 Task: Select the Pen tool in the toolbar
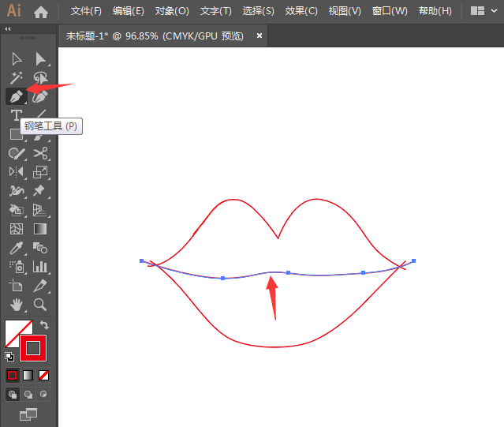(15, 96)
